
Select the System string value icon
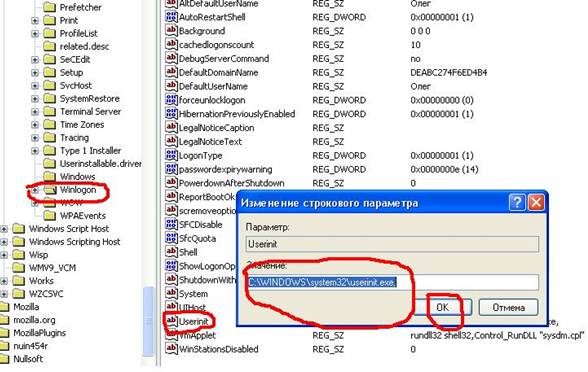coord(171,293)
